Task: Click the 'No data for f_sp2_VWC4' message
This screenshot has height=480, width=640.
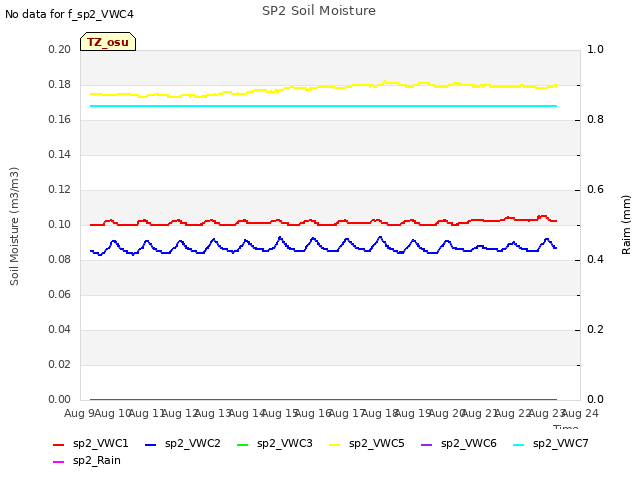Action: click(69, 14)
